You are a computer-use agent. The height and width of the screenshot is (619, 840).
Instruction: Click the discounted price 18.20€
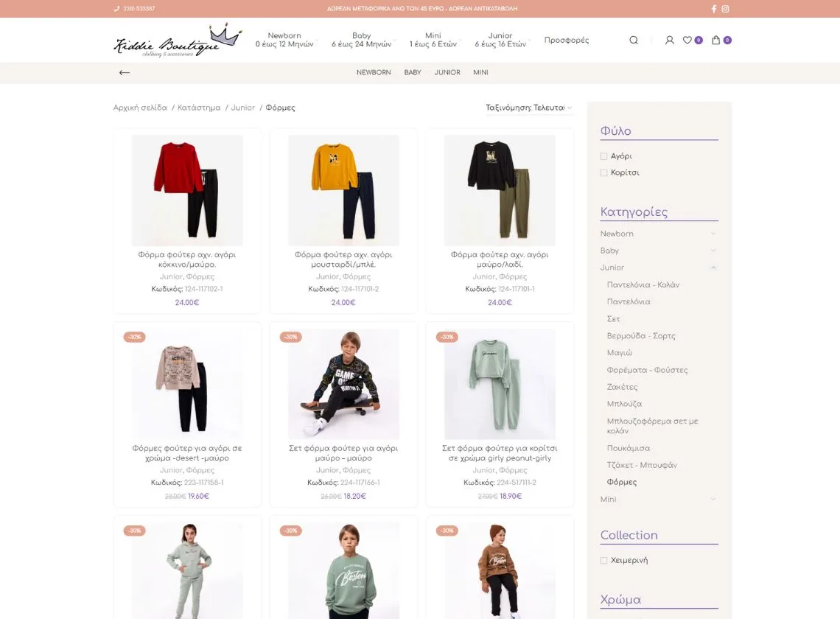354,496
